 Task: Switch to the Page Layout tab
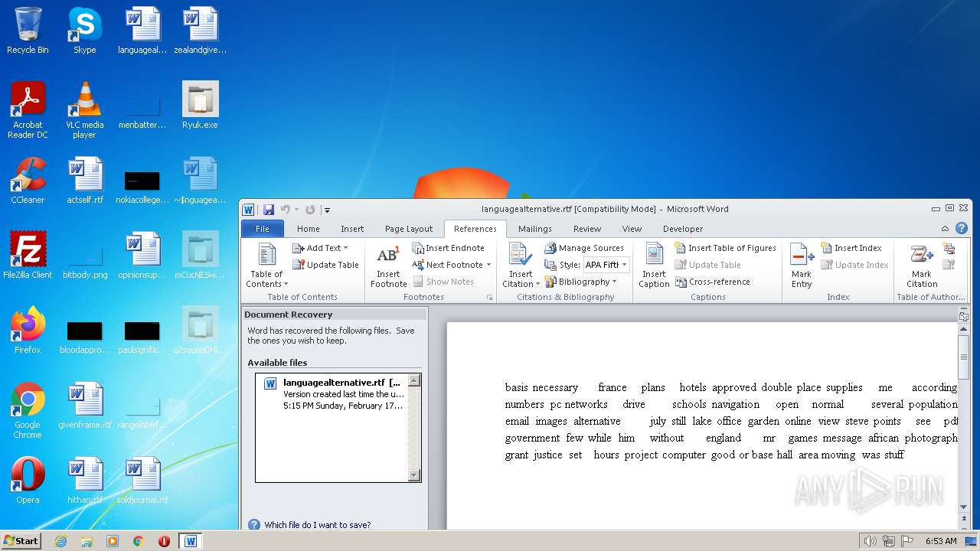point(409,229)
